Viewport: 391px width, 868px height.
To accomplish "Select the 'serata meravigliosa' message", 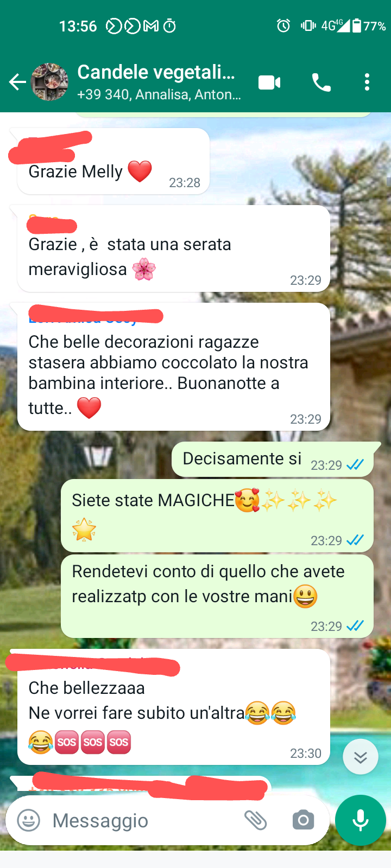I will pos(174,248).
